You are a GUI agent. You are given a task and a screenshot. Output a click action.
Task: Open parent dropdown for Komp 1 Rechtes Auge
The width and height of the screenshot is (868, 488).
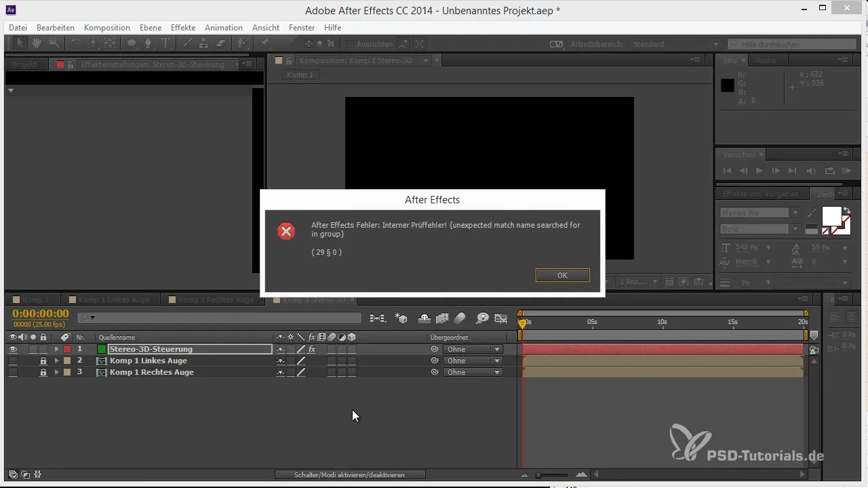pos(473,373)
